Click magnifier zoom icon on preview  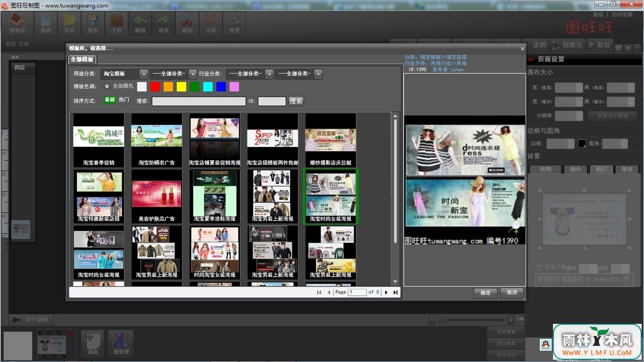[x=514, y=228]
